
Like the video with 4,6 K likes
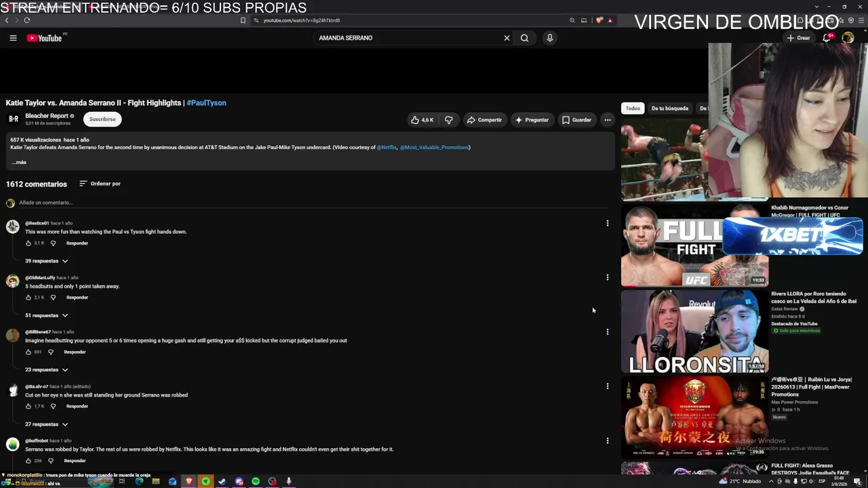pyautogui.click(x=422, y=120)
